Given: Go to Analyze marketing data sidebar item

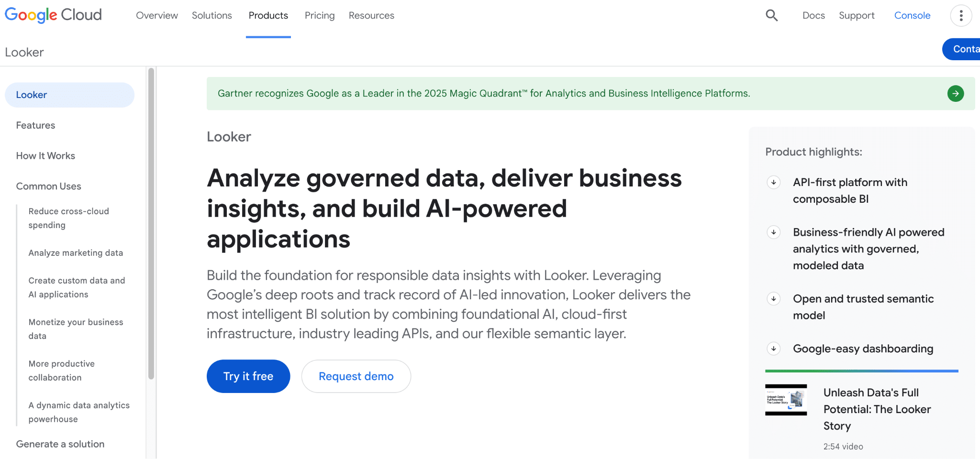Looking at the screenshot, I should click(76, 253).
